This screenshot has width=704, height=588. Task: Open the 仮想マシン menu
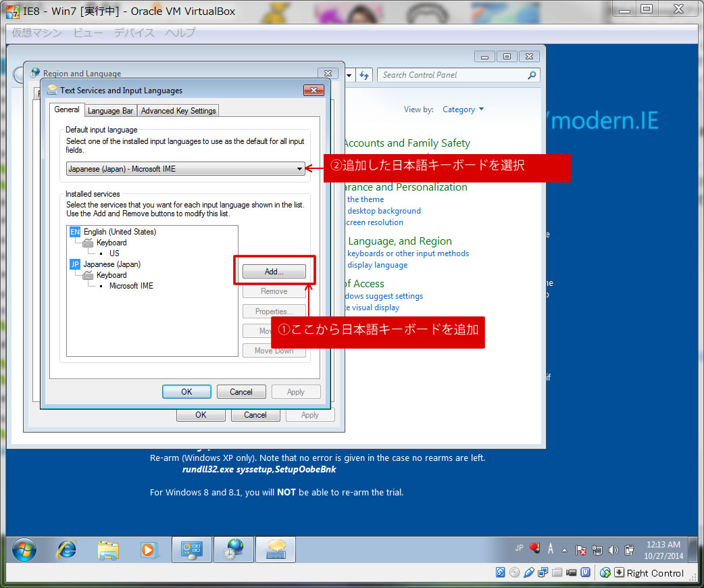36,32
